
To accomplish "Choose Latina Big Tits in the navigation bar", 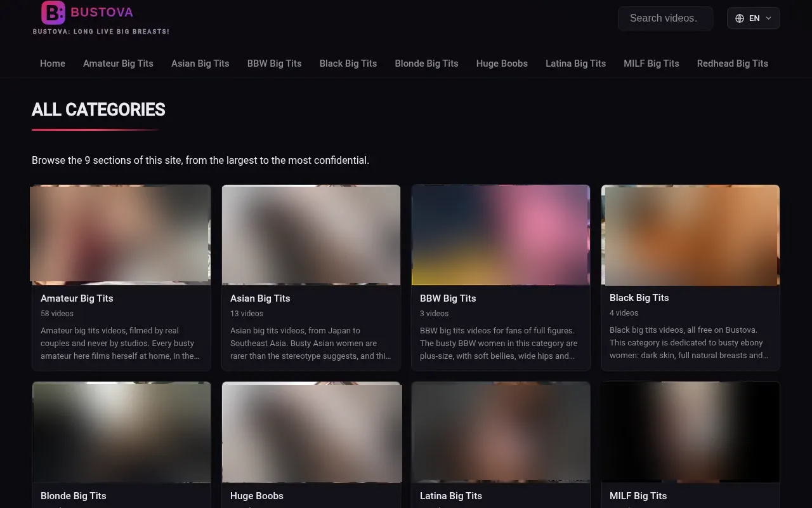I will pos(575,63).
